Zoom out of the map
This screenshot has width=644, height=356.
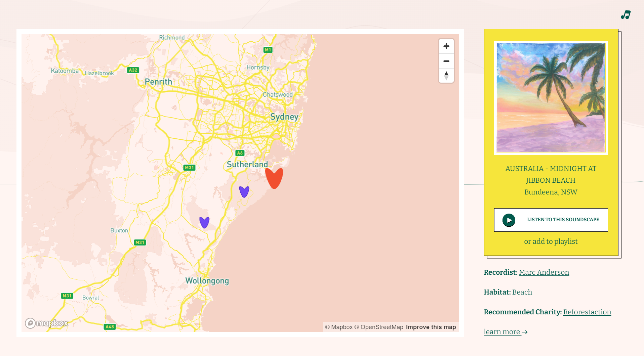tap(446, 61)
